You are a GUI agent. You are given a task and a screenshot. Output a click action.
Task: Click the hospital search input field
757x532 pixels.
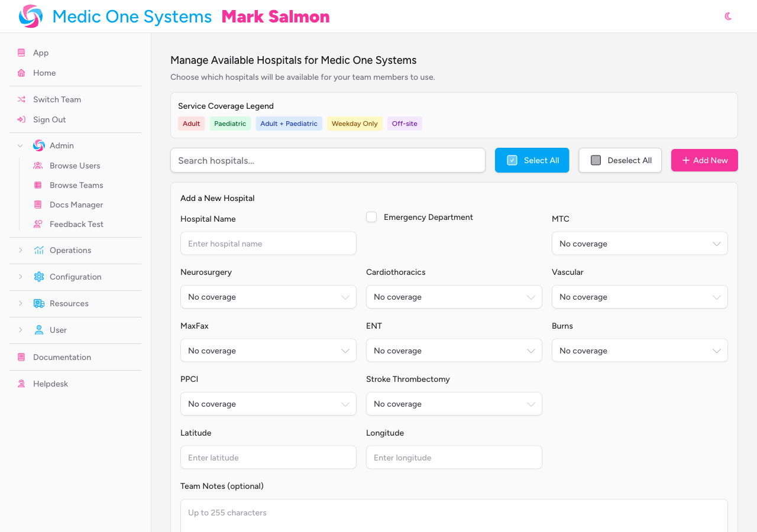[x=328, y=160]
